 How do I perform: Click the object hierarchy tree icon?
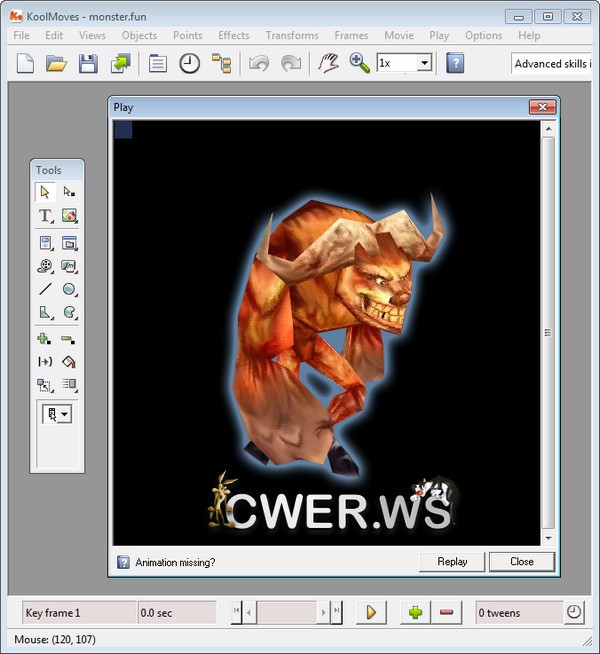coord(221,63)
